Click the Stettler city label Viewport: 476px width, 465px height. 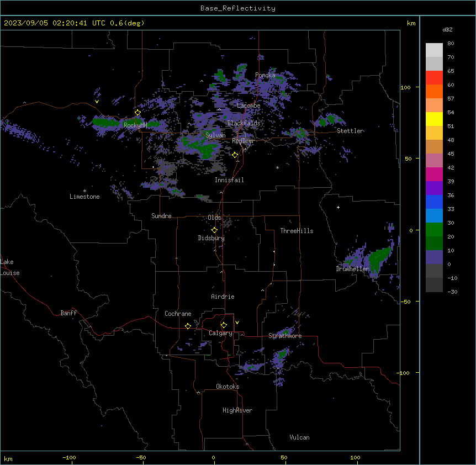pyautogui.click(x=350, y=131)
